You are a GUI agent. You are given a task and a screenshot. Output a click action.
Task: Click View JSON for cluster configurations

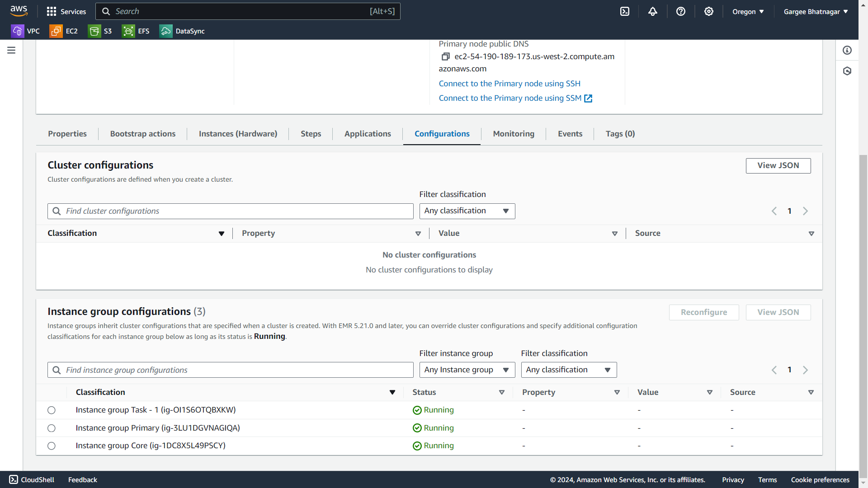pyautogui.click(x=778, y=166)
